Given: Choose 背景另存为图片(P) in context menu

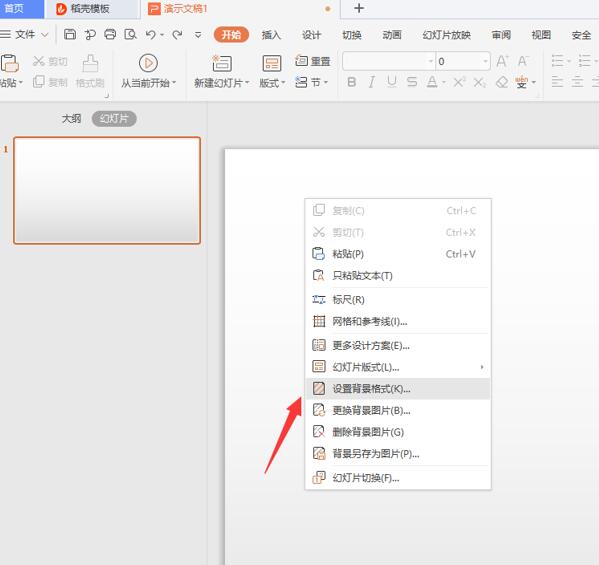Looking at the screenshot, I should pos(398,454).
